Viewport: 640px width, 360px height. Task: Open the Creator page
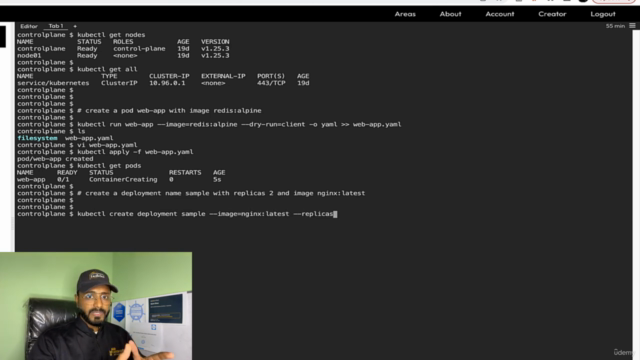[552, 14]
